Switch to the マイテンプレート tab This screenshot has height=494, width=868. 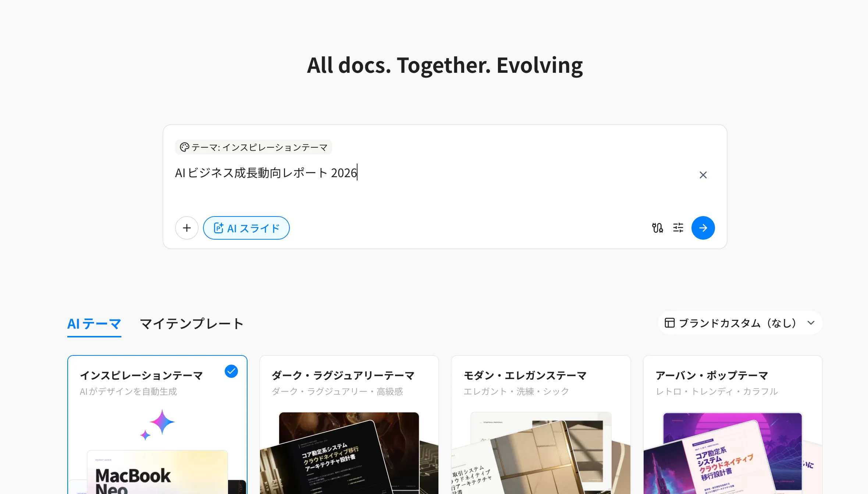(x=191, y=324)
